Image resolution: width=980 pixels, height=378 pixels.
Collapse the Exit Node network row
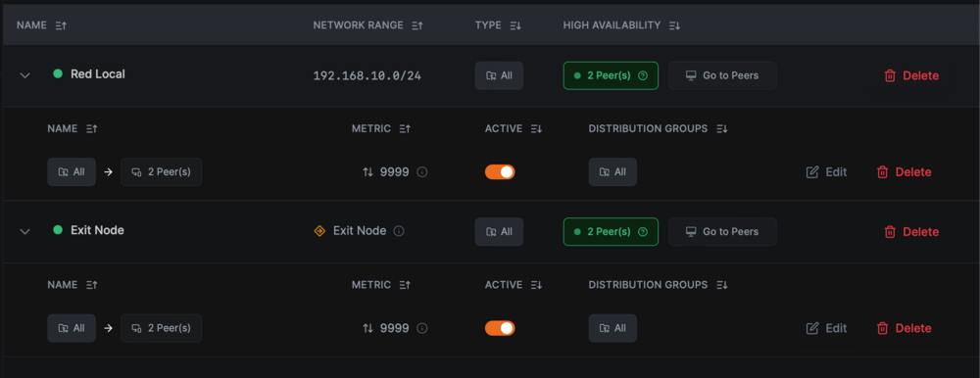click(x=25, y=231)
